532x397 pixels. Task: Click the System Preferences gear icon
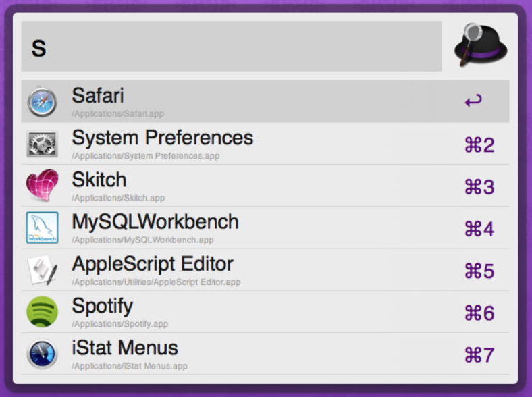coord(42,144)
